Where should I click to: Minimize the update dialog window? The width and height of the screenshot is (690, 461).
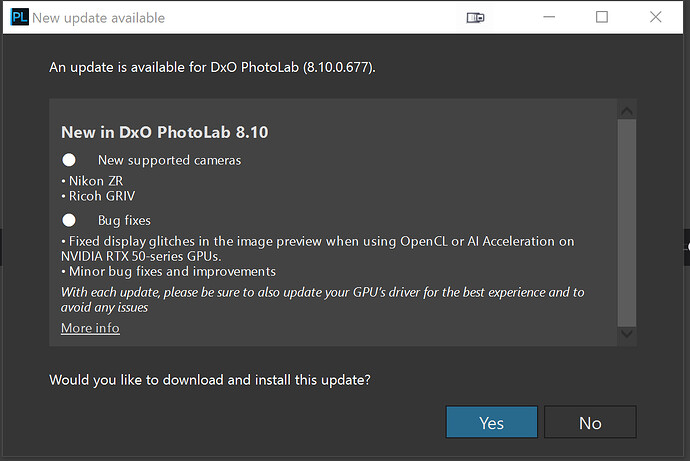click(548, 17)
